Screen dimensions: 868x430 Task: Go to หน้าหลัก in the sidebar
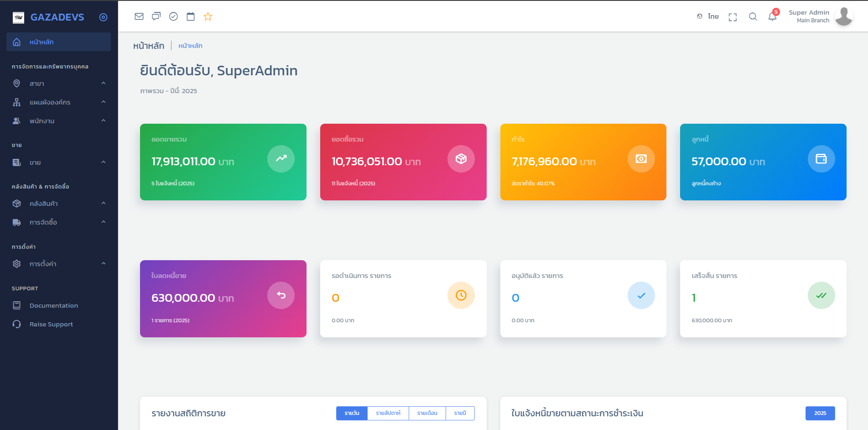pyautogui.click(x=59, y=42)
